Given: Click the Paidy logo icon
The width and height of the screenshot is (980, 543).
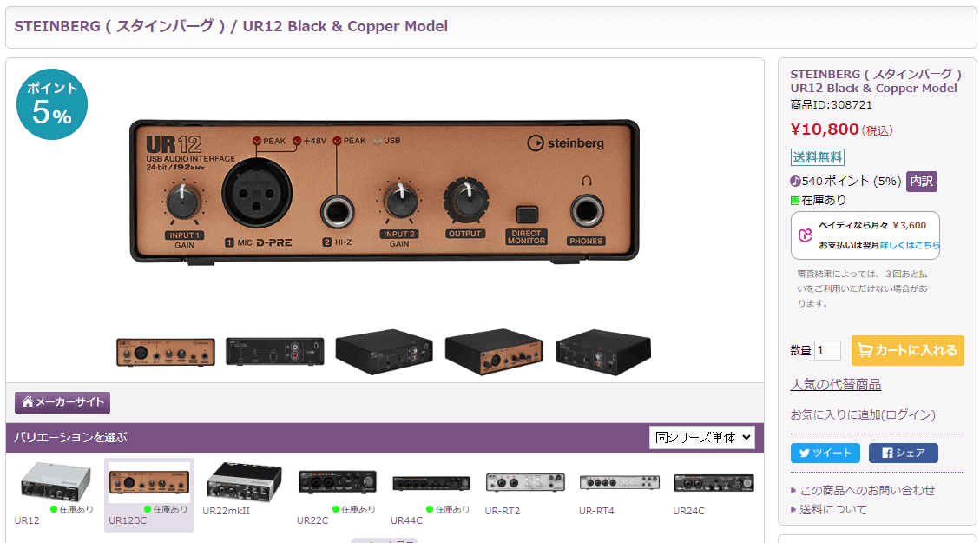Looking at the screenshot, I should [x=805, y=235].
